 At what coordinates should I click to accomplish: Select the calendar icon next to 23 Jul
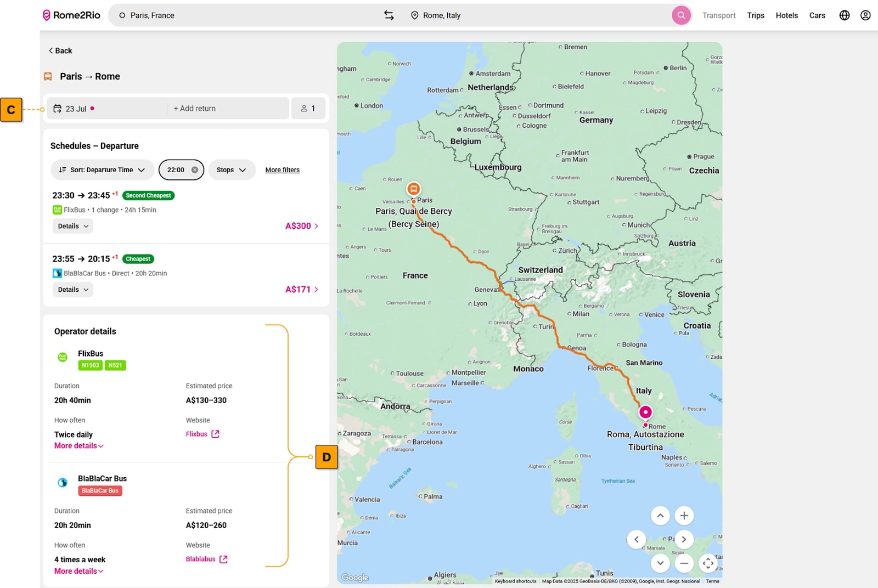tap(58, 108)
